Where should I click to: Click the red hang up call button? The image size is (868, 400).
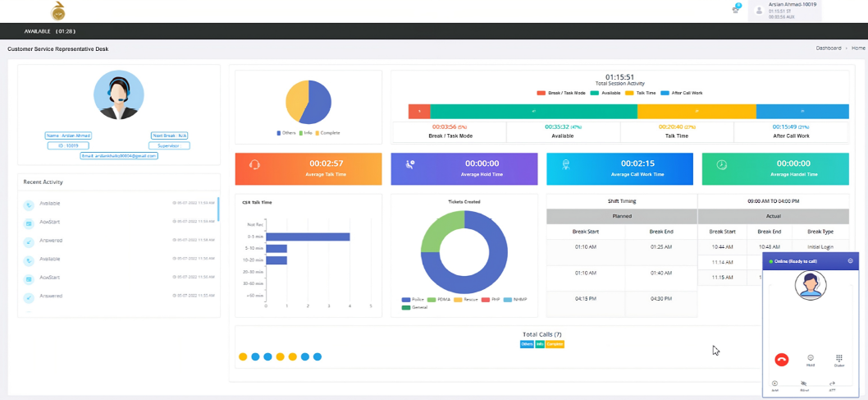[782, 360]
